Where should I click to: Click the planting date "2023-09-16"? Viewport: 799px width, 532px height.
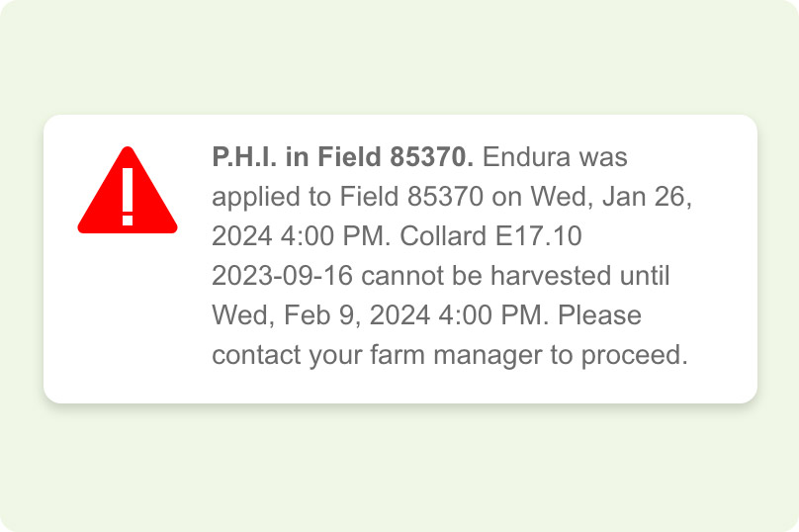pyautogui.click(x=282, y=276)
